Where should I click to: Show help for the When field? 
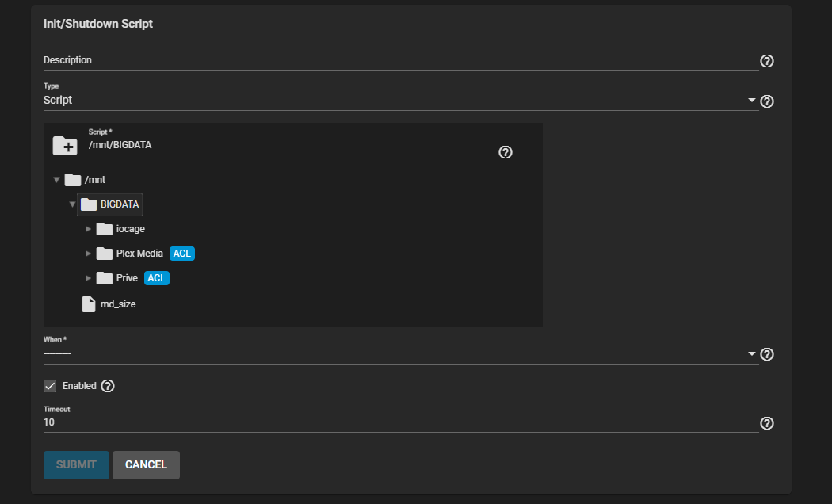coord(767,354)
